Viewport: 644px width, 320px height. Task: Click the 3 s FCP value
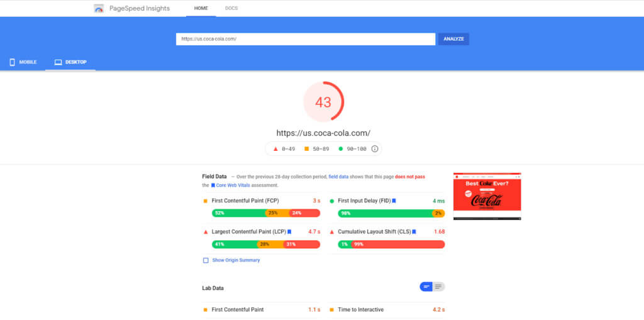[x=316, y=201]
